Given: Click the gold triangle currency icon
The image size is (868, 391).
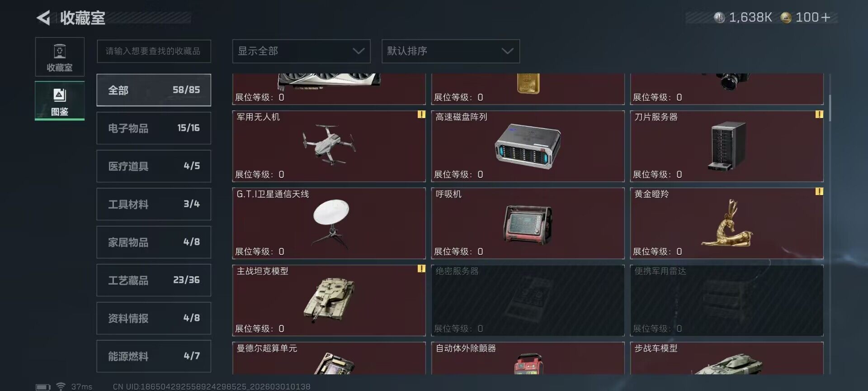Looking at the screenshot, I should click(786, 18).
